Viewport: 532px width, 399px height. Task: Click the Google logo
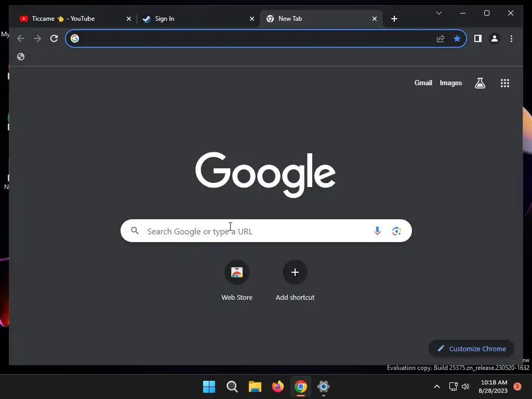tap(265, 175)
